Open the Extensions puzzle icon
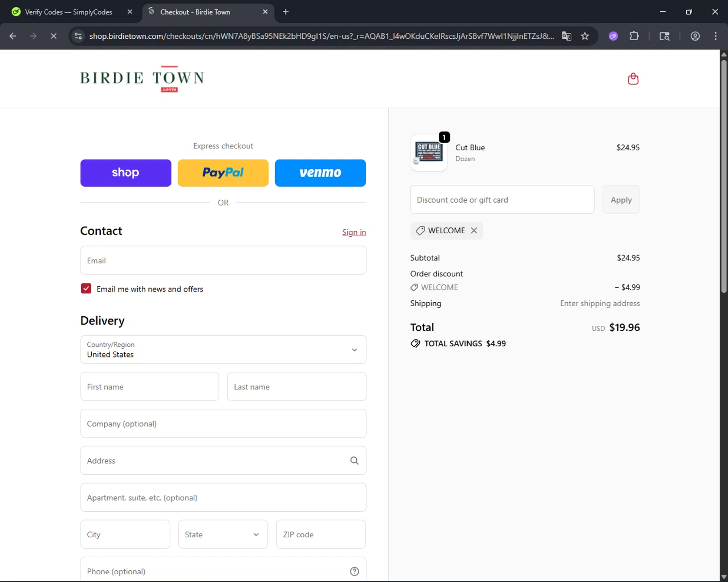Screen dimensions: 728x582 pyautogui.click(x=634, y=36)
